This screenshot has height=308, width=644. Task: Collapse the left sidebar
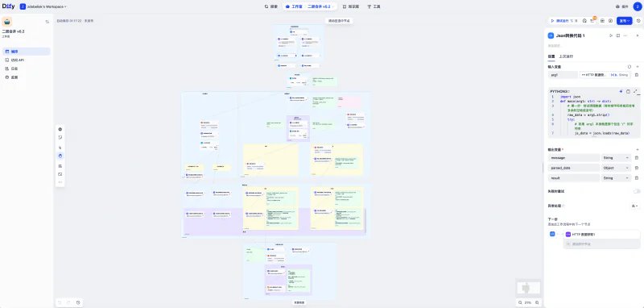pos(47,22)
